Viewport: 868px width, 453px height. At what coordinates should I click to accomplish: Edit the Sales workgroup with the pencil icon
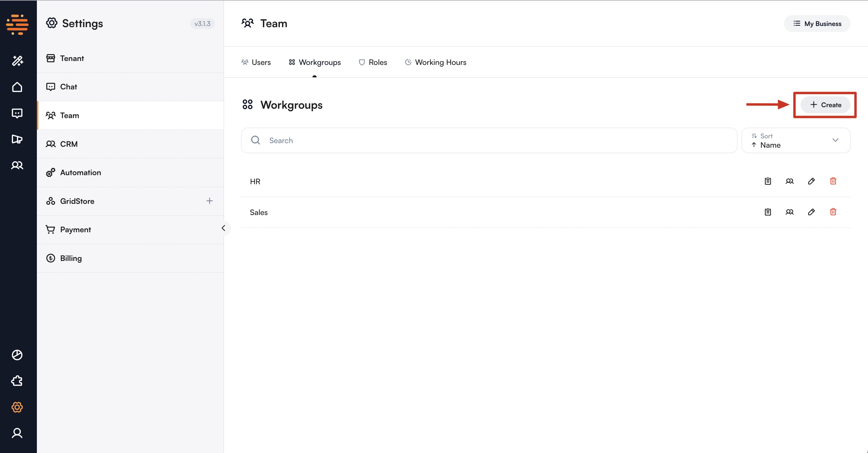[812, 212]
